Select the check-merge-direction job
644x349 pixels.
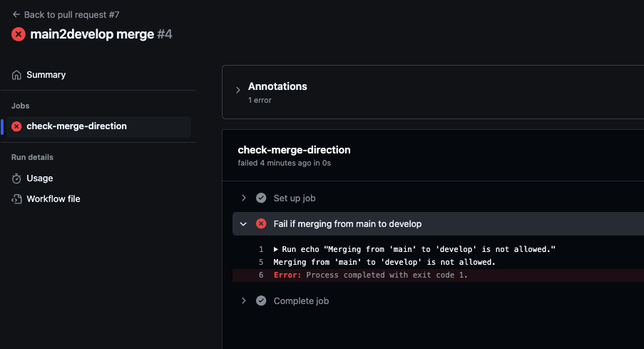(x=76, y=126)
